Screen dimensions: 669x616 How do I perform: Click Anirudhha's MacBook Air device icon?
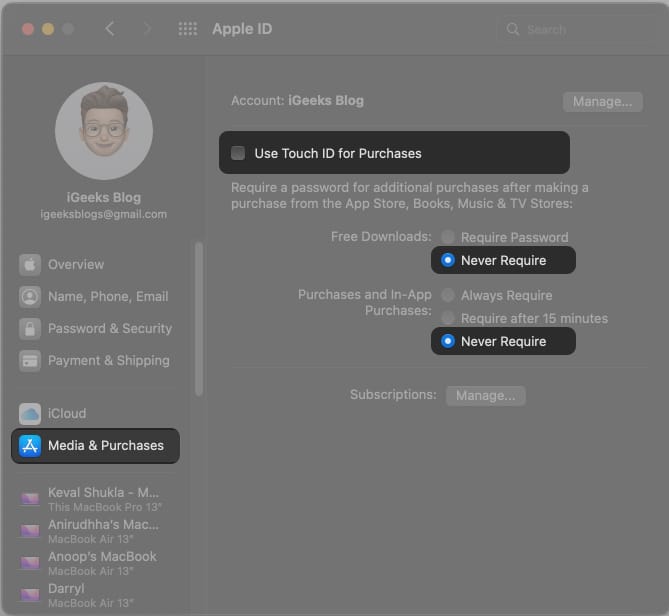(30, 530)
